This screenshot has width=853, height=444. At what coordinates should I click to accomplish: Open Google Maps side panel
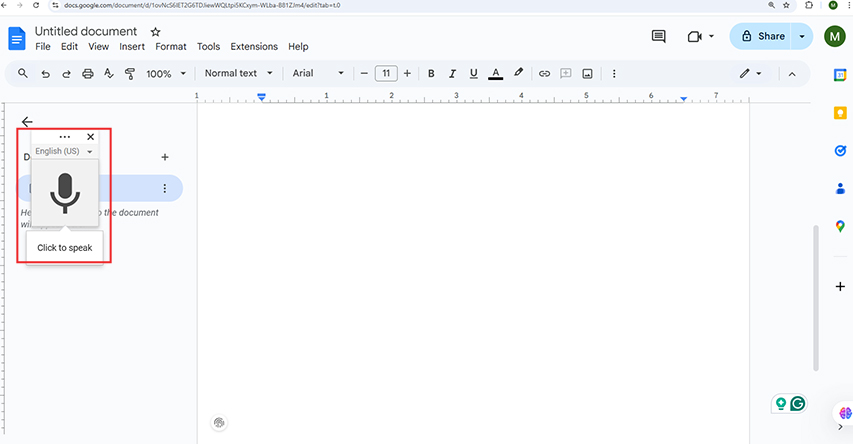coord(840,226)
